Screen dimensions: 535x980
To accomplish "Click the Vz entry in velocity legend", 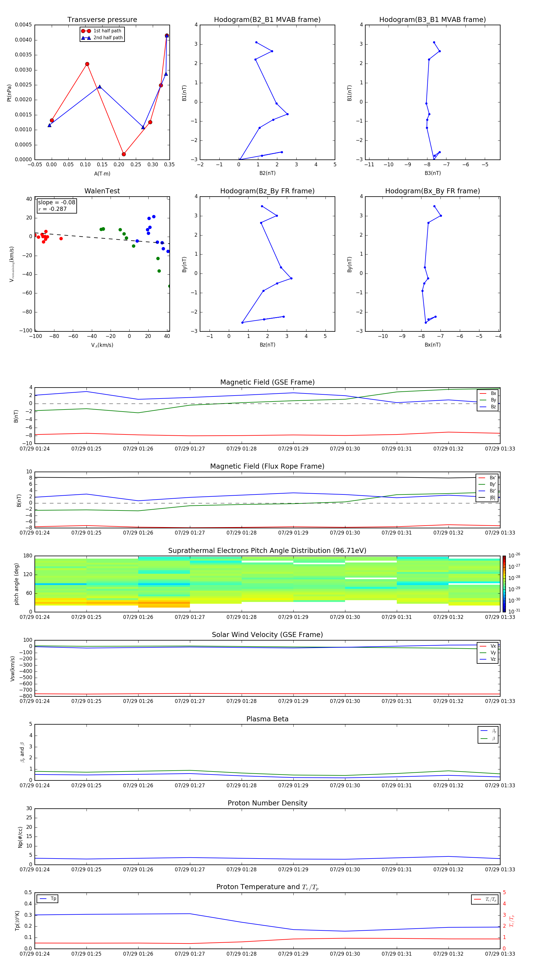I will click(488, 659).
